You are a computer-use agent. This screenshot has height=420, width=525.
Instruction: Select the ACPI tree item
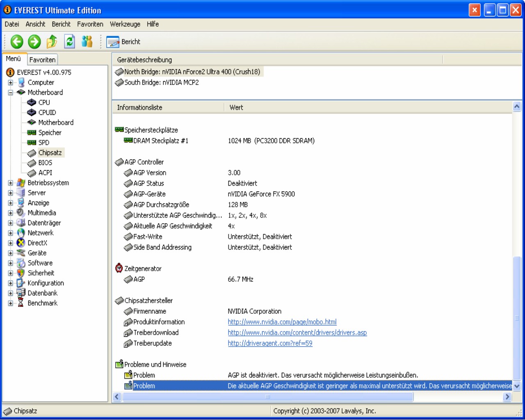tap(45, 173)
